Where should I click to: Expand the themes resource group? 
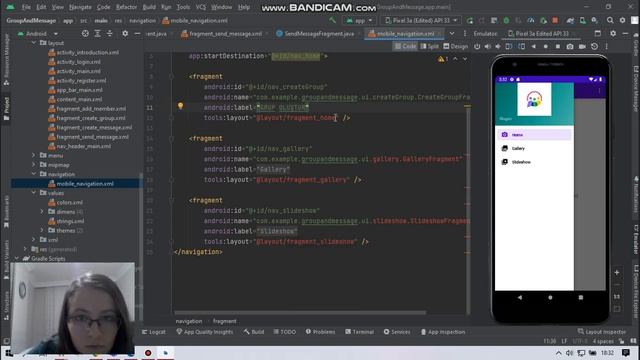tap(42, 231)
